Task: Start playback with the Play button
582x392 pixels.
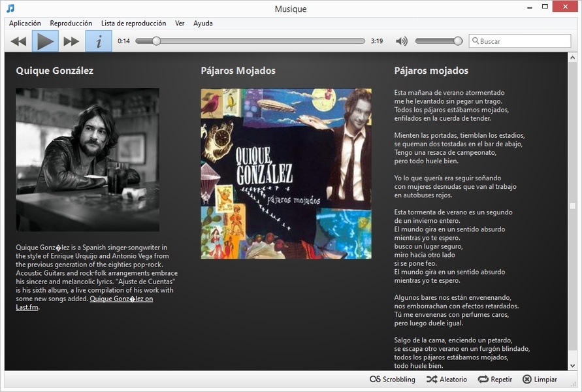Action: pos(45,41)
